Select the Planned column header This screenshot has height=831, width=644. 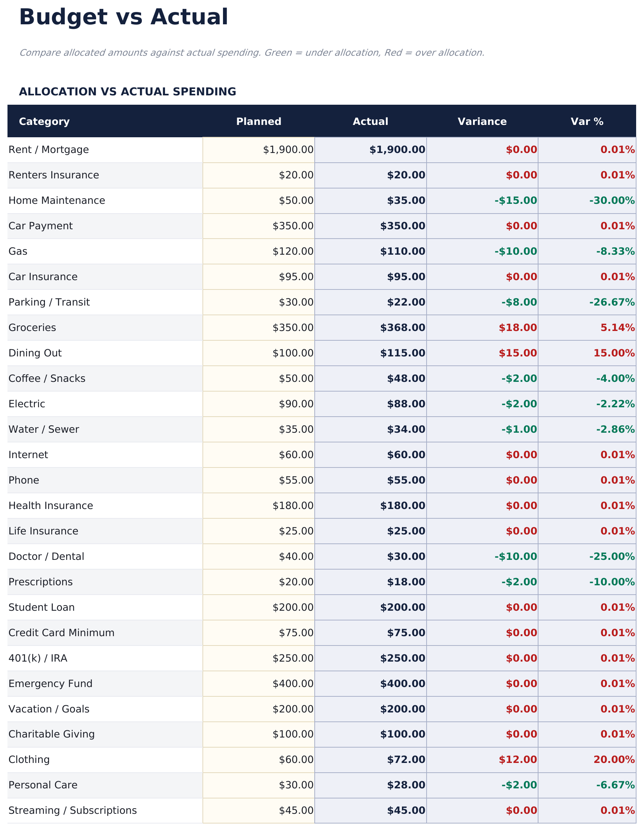[259, 122]
